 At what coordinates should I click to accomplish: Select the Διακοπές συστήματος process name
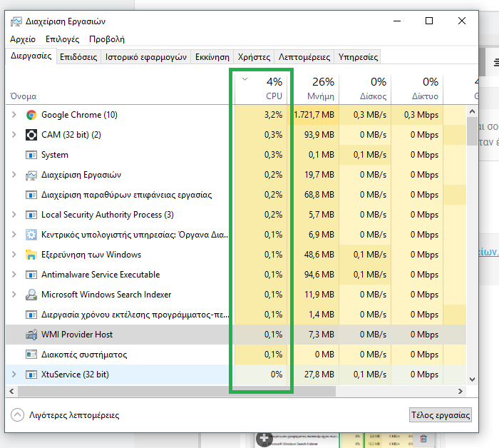point(84,355)
